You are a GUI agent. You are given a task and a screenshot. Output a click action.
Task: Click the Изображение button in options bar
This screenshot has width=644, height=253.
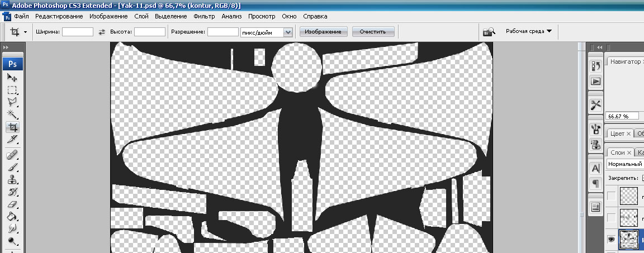pyautogui.click(x=323, y=32)
